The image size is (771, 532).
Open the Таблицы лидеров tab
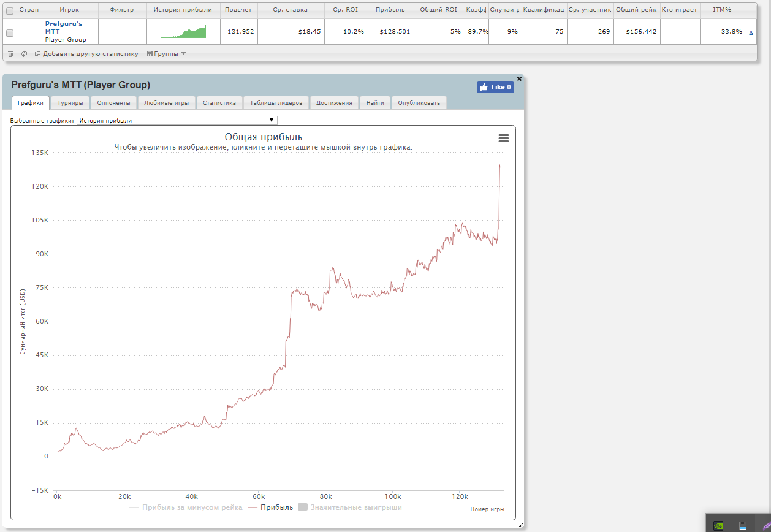pos(276,102)
